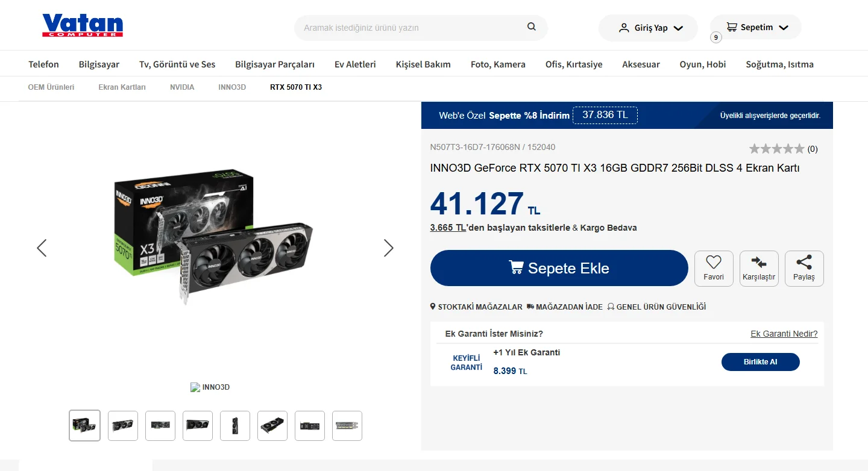The image size is (868, 471).
Task: Open Telefon category menu
Action: pyautogui.click(x=43, y=64)
